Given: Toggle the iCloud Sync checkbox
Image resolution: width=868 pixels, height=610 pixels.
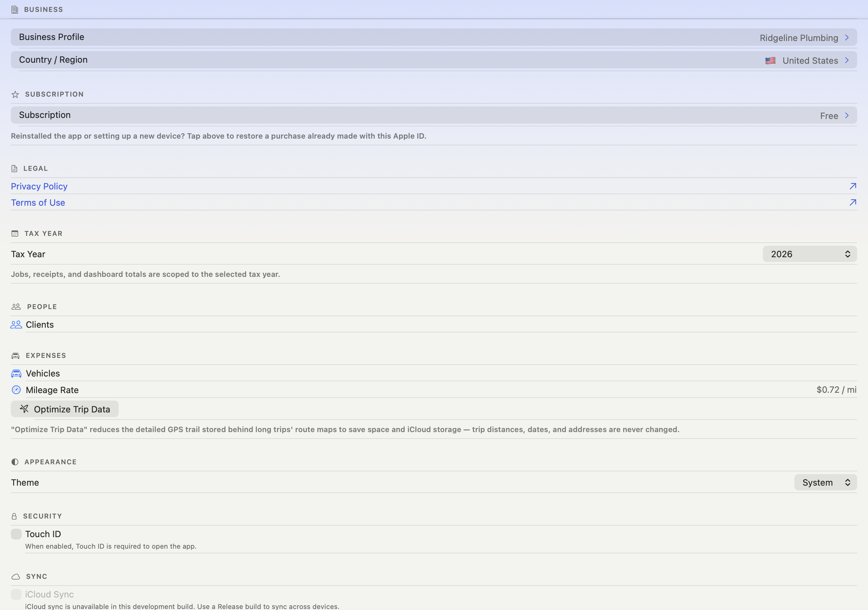Looking at the screenshot, I should coord(16,594).
